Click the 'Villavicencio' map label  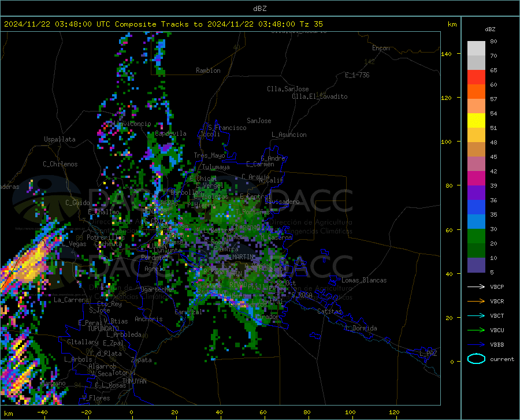click(128, 124)
